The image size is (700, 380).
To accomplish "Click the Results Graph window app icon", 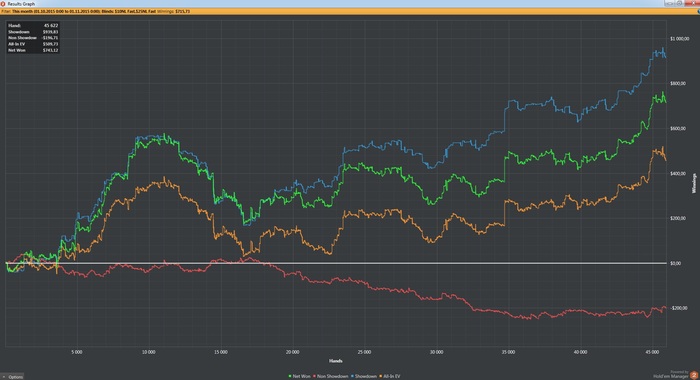I will (x=3, y=4).
